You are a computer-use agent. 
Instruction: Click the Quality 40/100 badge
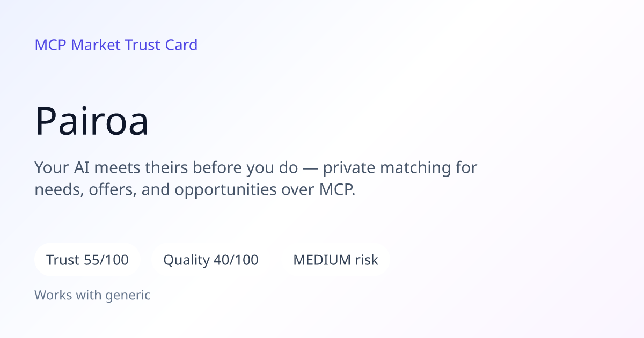[x=211, y=260]
